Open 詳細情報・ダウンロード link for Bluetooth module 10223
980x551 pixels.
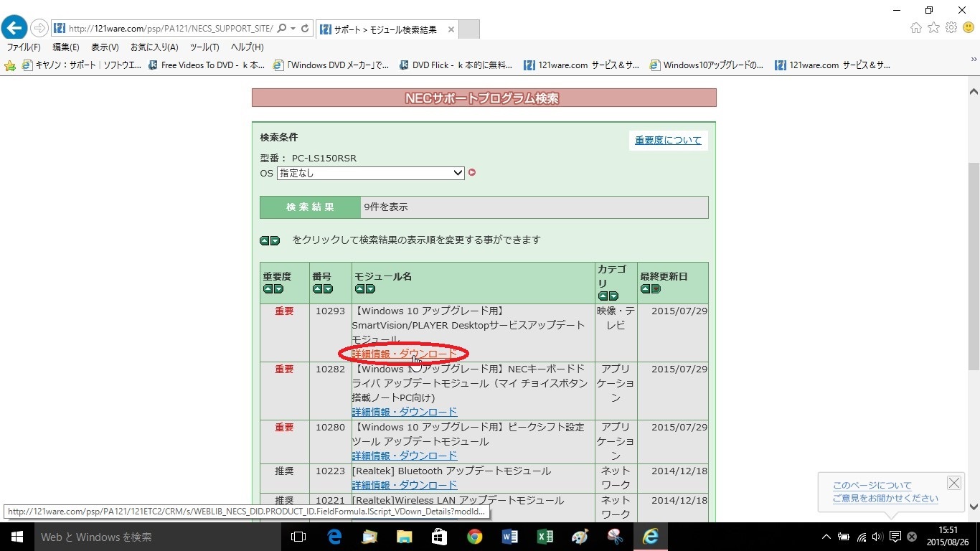(405, 485)
